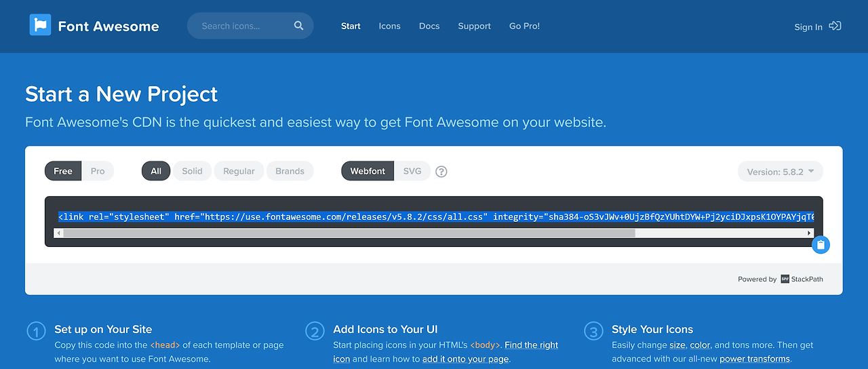Follow the 'add it onto your page' link

[x=465, y=359]
